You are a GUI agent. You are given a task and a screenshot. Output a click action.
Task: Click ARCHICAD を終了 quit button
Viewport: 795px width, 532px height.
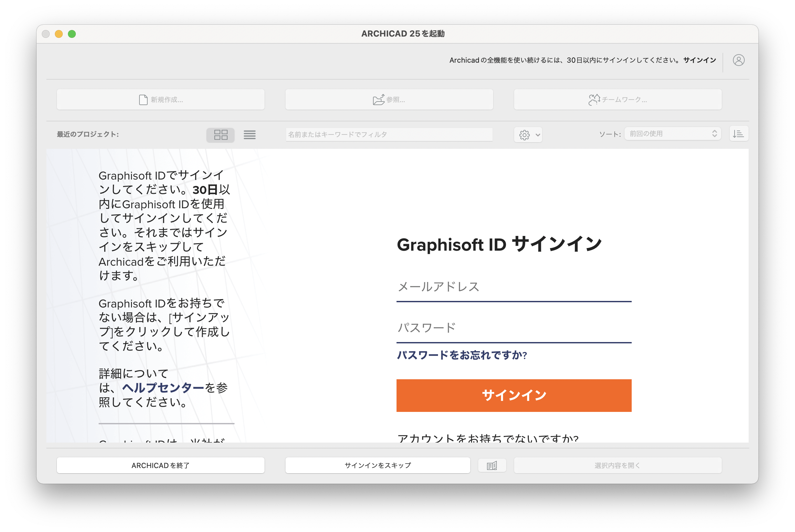[161, 465]
